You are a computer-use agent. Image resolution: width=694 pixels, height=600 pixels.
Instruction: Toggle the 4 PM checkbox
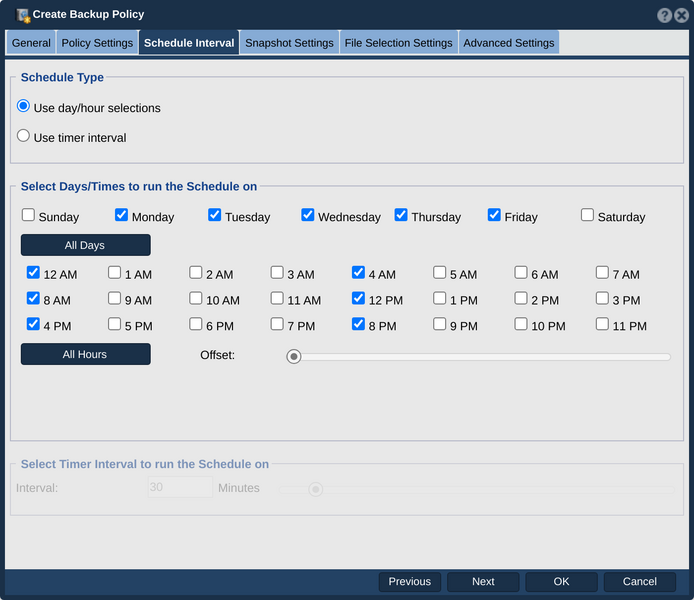[33, 324]
